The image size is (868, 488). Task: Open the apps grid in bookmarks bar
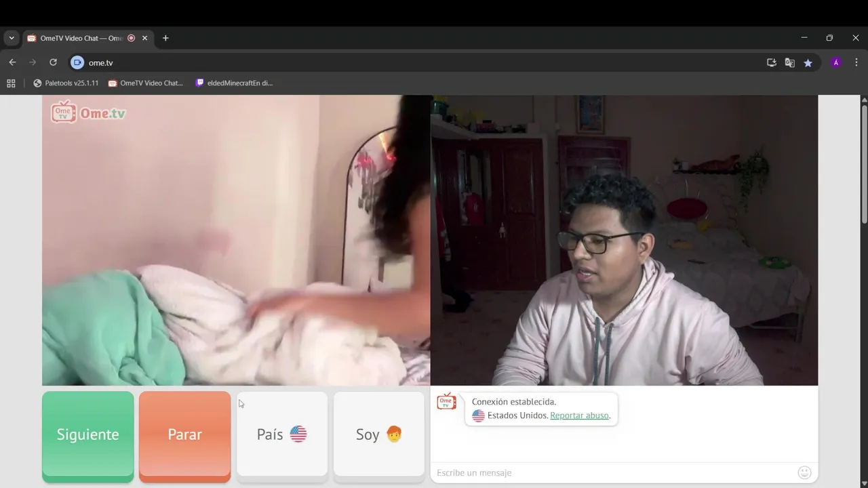tap(11, 83)
